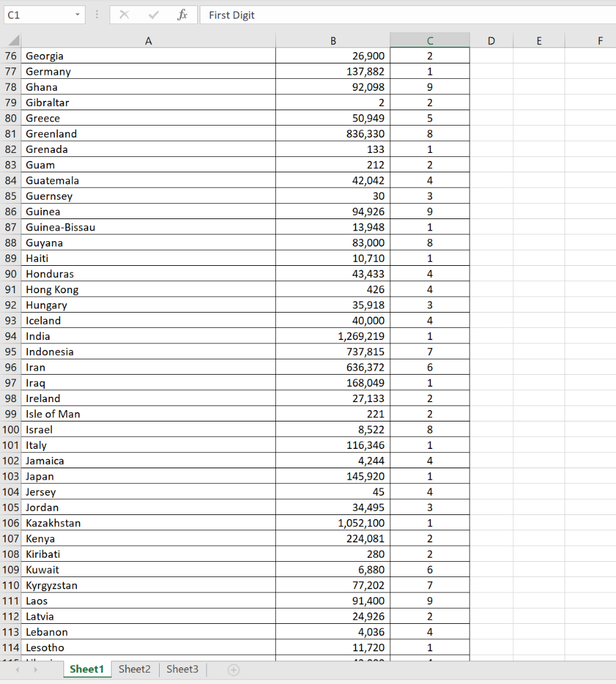Switch to the Sheet3 tab
Viewport: 616px width, 684px height.
[x=182, y=669]
